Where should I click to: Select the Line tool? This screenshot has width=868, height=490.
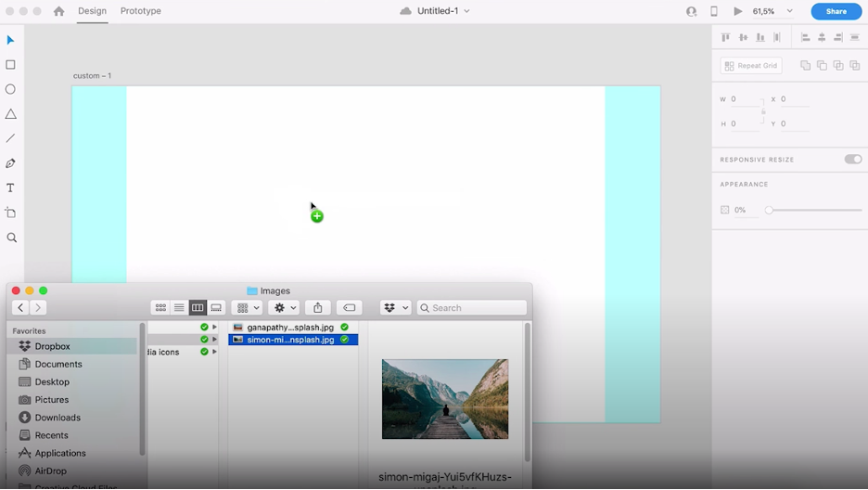tap(10, 138)
